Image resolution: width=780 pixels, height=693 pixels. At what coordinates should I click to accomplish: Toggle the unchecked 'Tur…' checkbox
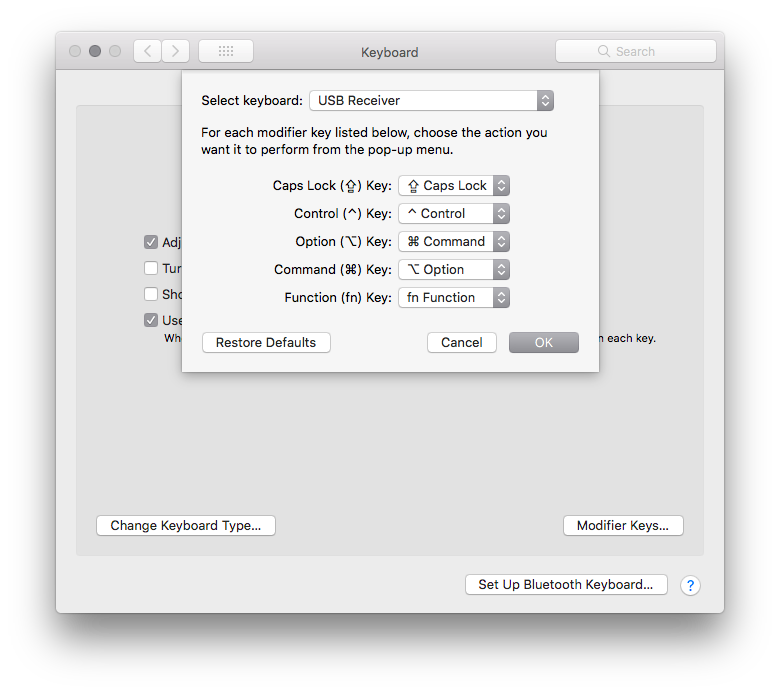tap(151, 268)
